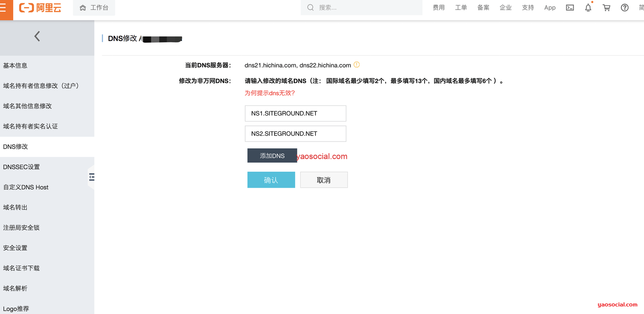
Task: Open 费用 menu in top bar
Action: tap(439, 8)
